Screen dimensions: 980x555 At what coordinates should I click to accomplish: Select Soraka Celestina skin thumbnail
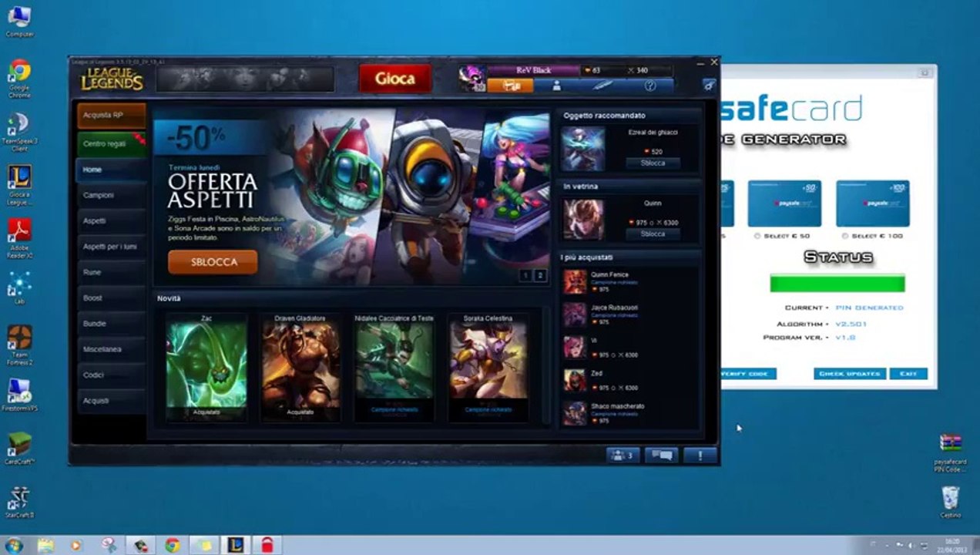click(x=488, y=367)
